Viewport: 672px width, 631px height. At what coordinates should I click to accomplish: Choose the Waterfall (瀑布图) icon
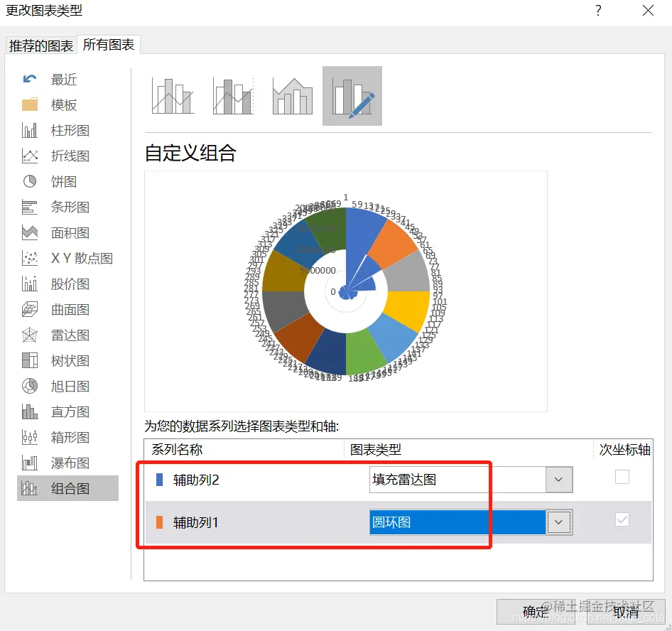coord(30,463)
